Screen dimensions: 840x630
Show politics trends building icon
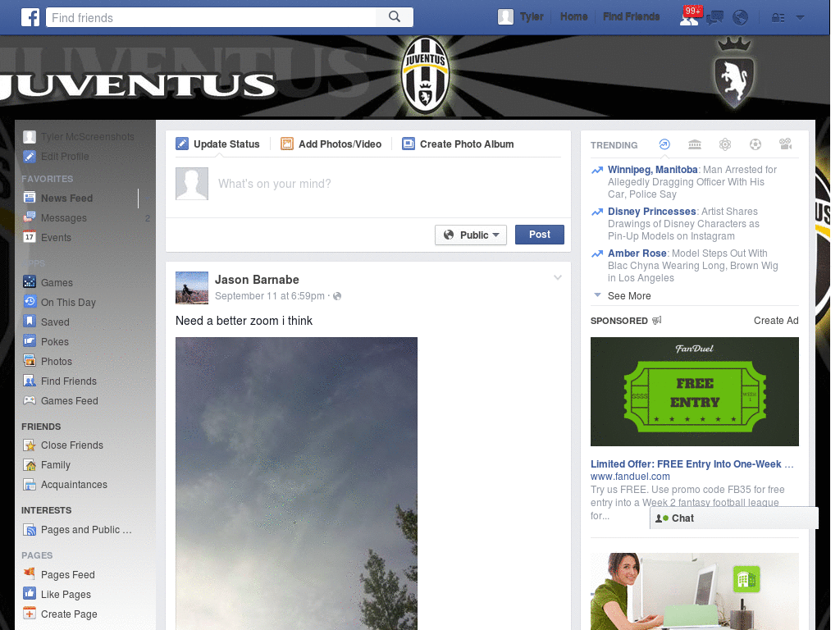pyautogui.click(x=694, y=144)
